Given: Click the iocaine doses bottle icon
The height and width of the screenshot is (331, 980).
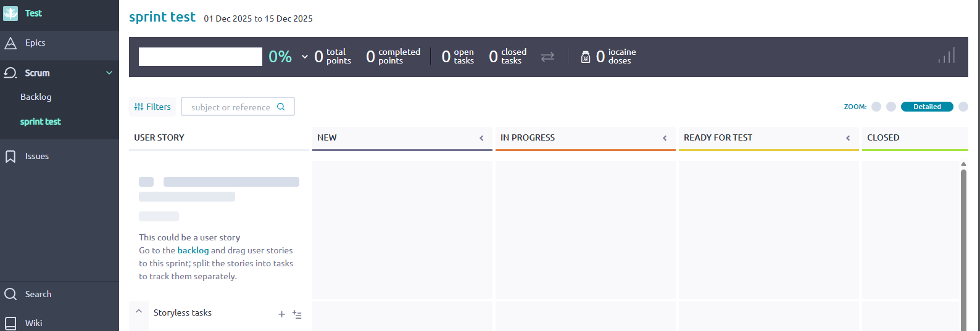Looking at the screenshot, I should (x=586, y=57).
